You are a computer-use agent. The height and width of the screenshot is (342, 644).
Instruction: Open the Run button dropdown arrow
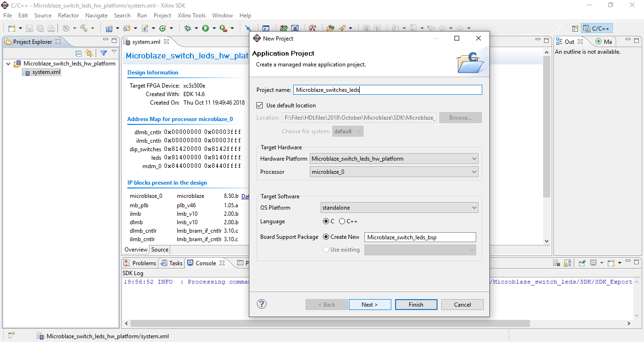point(214,28)
